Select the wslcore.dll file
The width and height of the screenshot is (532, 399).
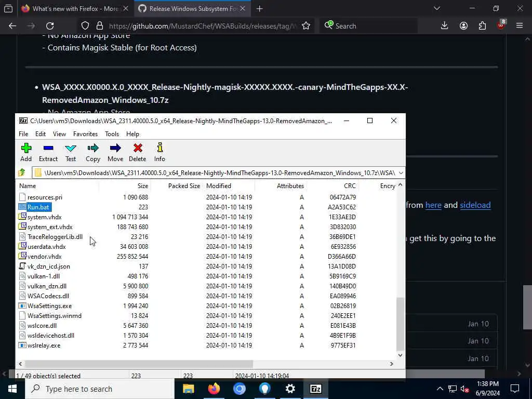[x=42, y=325]
